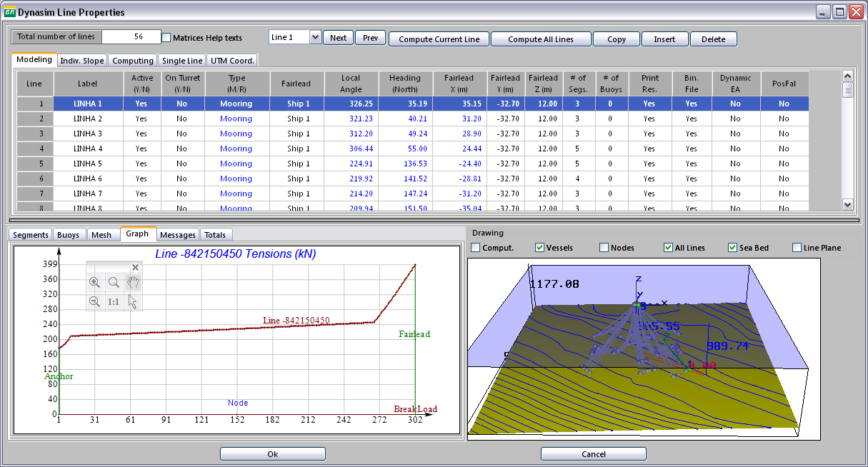Enable the Matrices Help texts checkbox
This screenshot has width=868, height=467.
click(x=166, y=37)
